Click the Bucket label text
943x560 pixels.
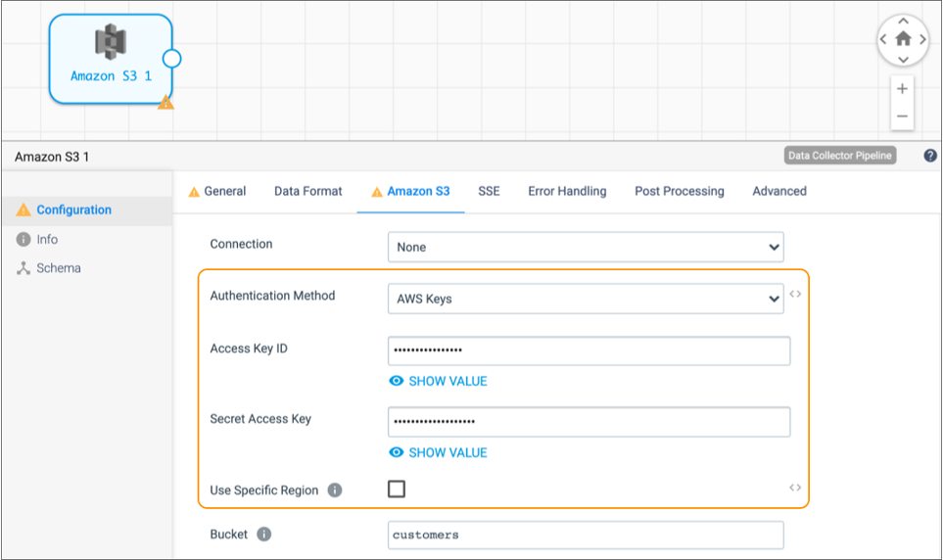click(228, 535)
